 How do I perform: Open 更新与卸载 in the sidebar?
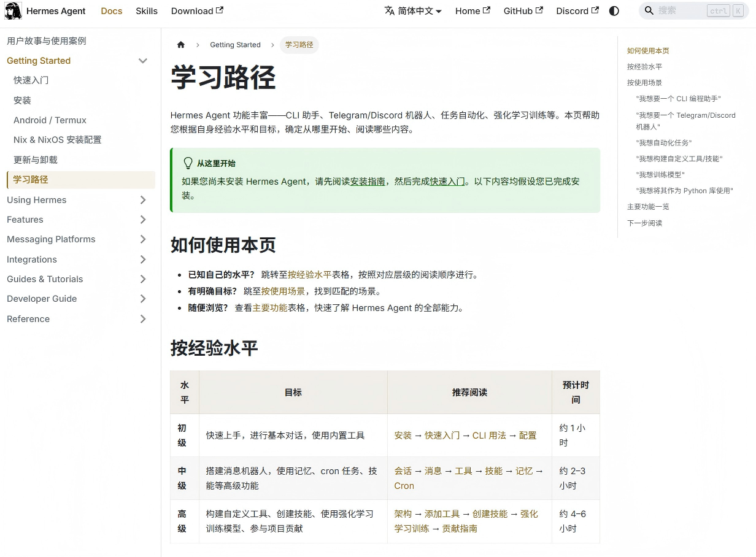(36, 159)
